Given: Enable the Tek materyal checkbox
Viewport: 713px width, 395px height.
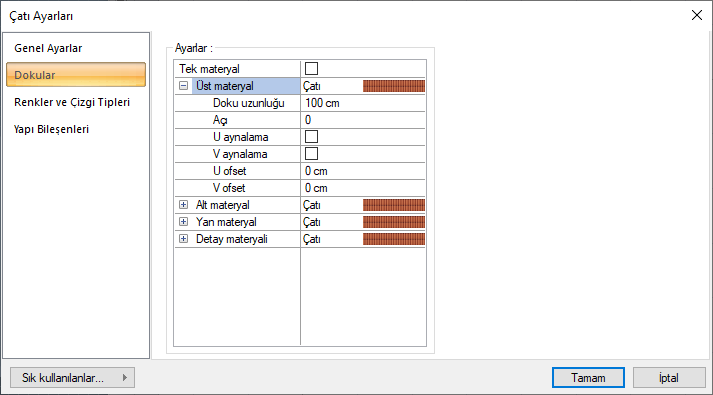Looking at the screenshot, I should (x=311, y=69).
